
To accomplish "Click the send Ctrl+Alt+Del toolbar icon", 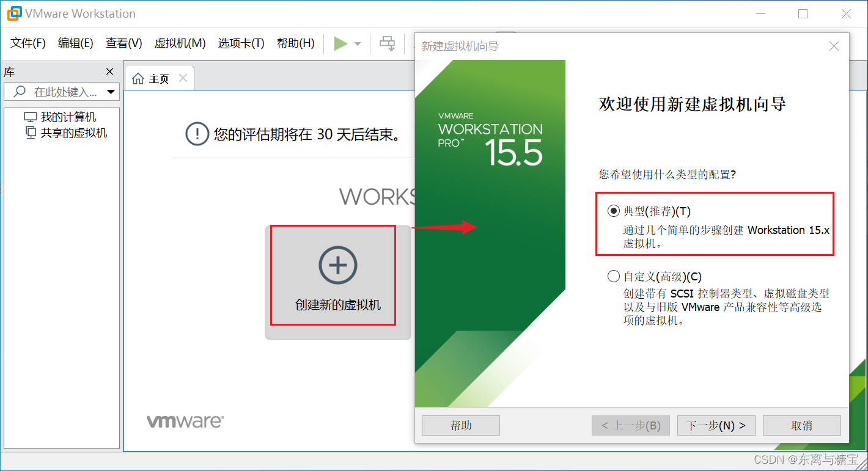I will 388,43.
